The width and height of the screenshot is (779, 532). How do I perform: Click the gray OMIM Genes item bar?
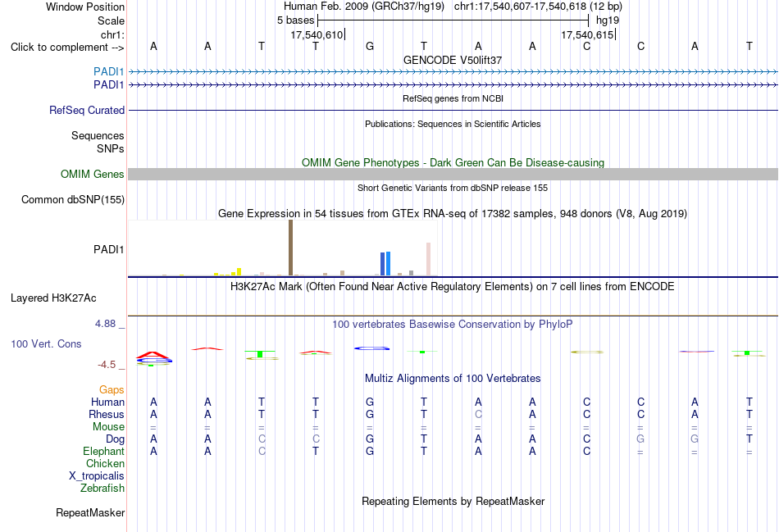(x=453, y=174)
